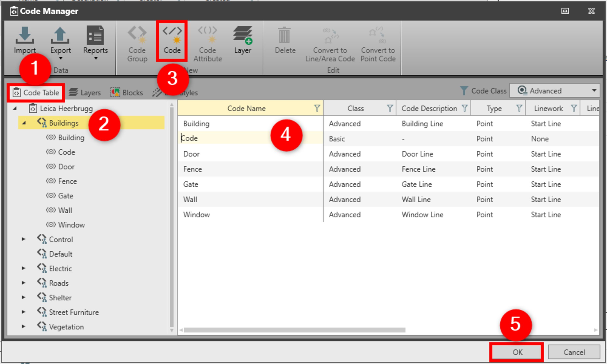
Task: Sort by Code Name column header
Action: pos(247,108)
